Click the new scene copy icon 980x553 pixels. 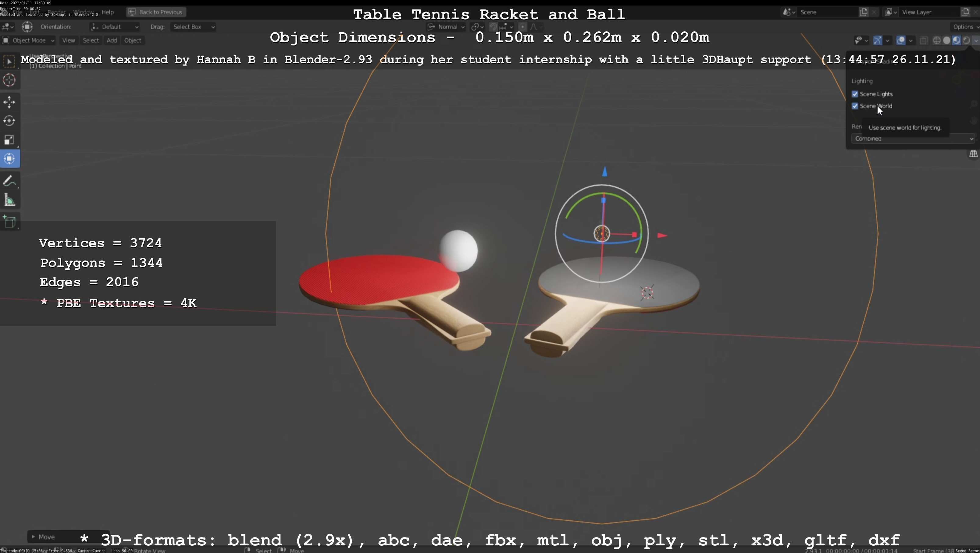tap(864, 12)
